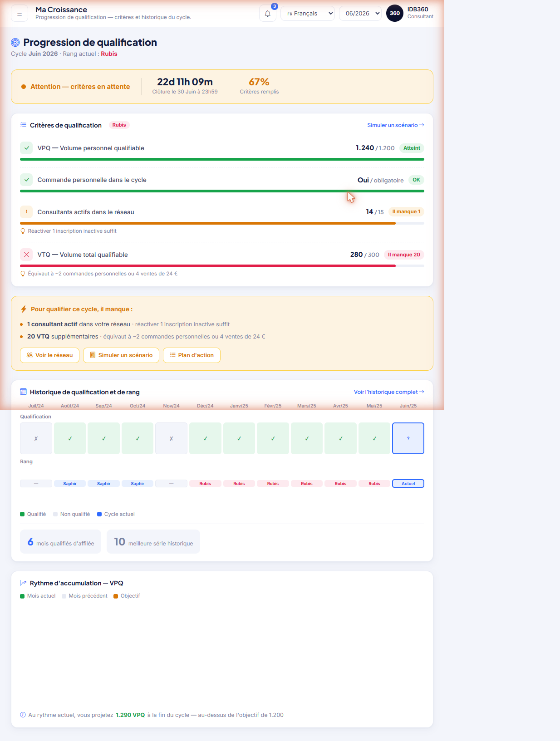Click the chart icon beside Rythme d'accumulation

coord(23,583)
